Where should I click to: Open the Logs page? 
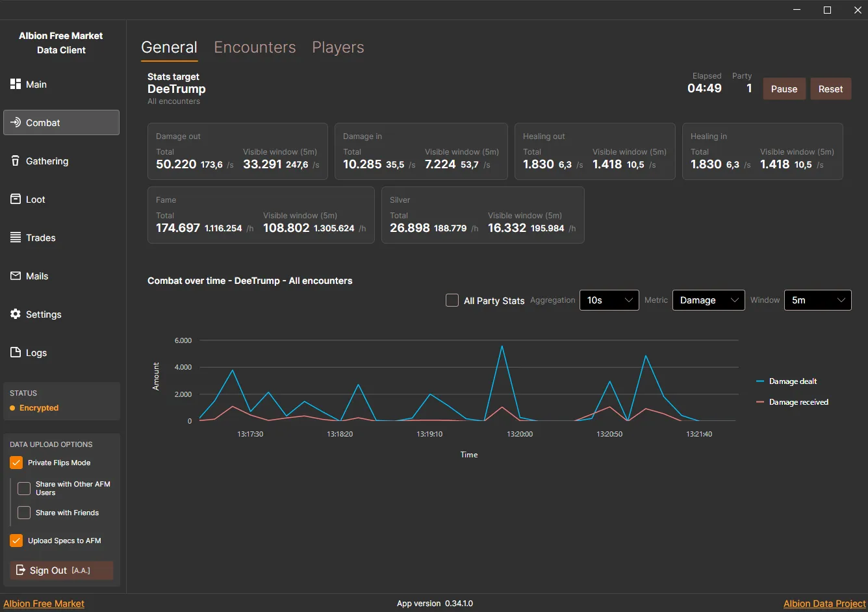coord(61,353)
